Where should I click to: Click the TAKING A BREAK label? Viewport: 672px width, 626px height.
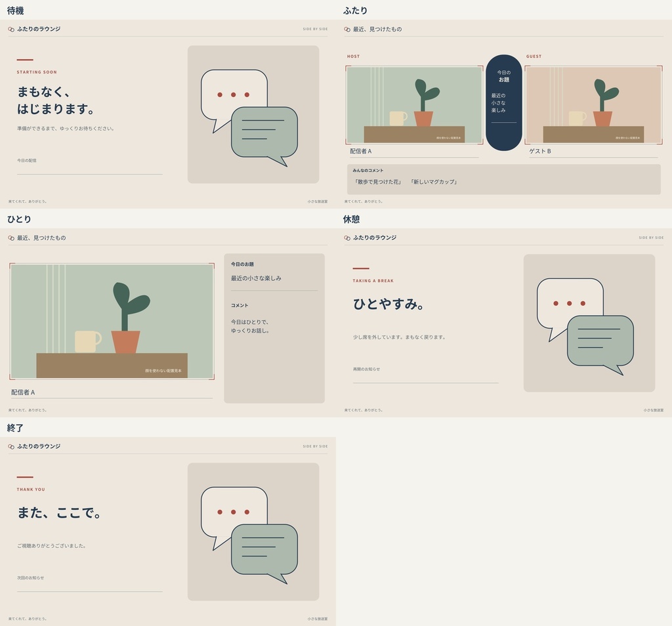(x=373, y=281)
